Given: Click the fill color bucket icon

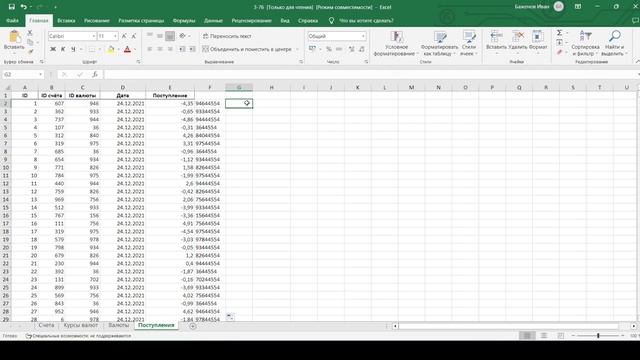Looking at the screenshot, I should (110, 49).
